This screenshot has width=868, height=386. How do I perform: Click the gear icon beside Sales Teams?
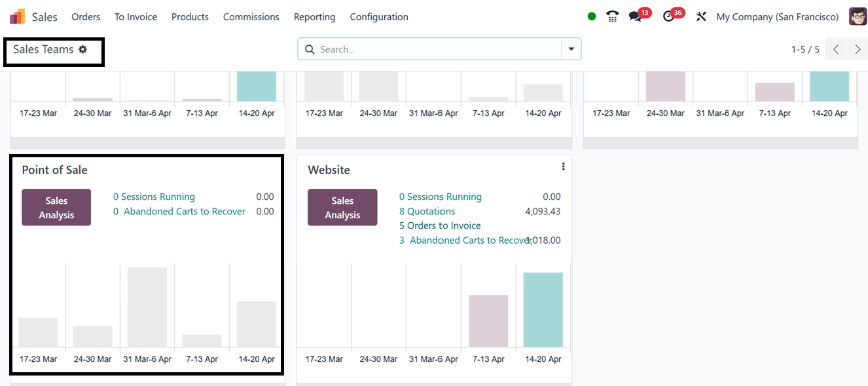(x=83, y=49)
